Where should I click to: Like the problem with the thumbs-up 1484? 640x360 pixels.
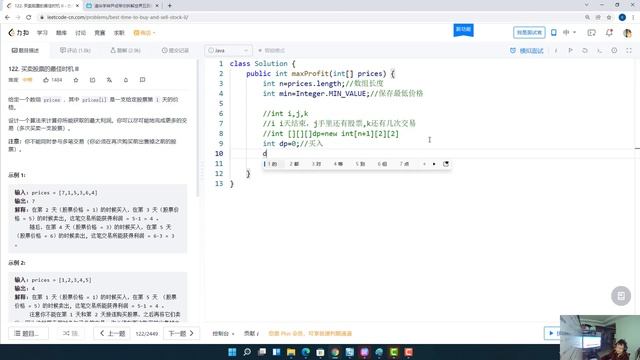(x=53, y=80)
